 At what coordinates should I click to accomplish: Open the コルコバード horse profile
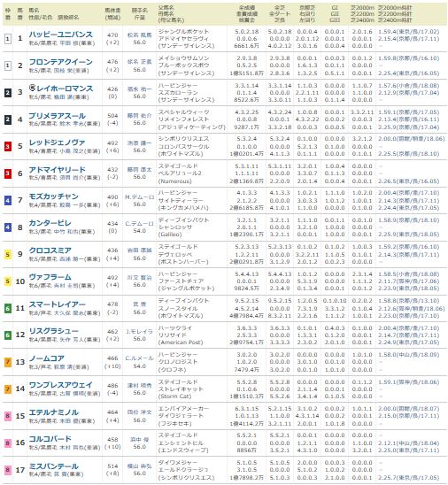[50, 439]
